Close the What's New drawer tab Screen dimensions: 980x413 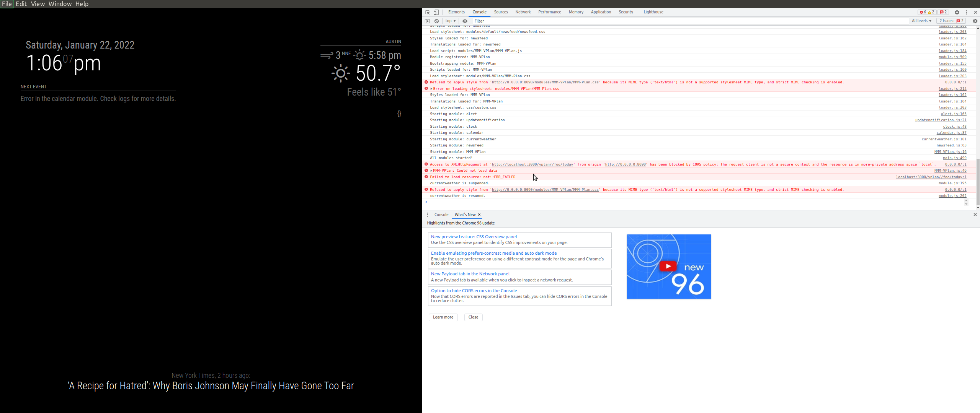479,215
